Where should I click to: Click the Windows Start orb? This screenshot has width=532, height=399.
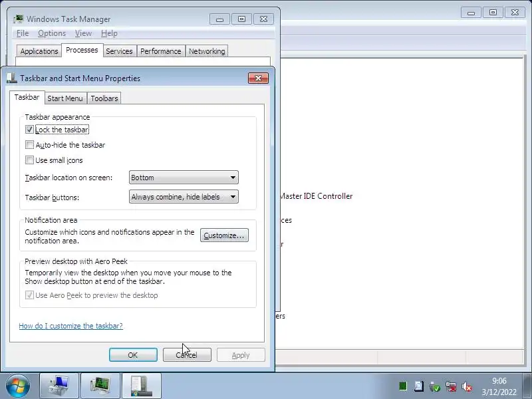[x=17, y=386]
